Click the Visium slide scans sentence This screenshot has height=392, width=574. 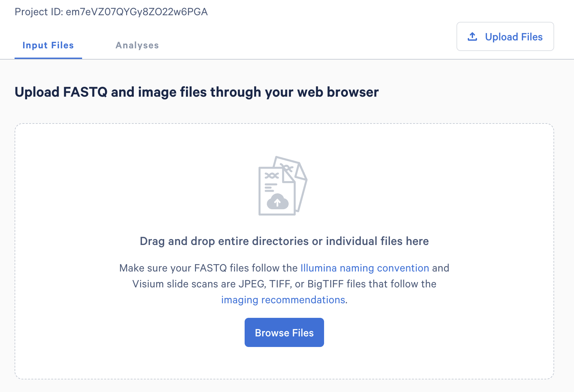coord(284,284)
